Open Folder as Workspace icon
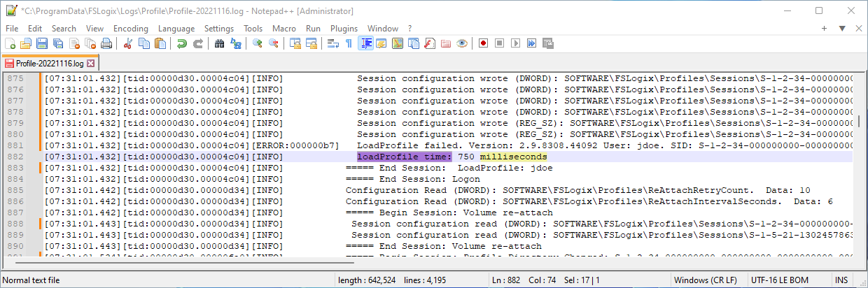 coord(445,43)
